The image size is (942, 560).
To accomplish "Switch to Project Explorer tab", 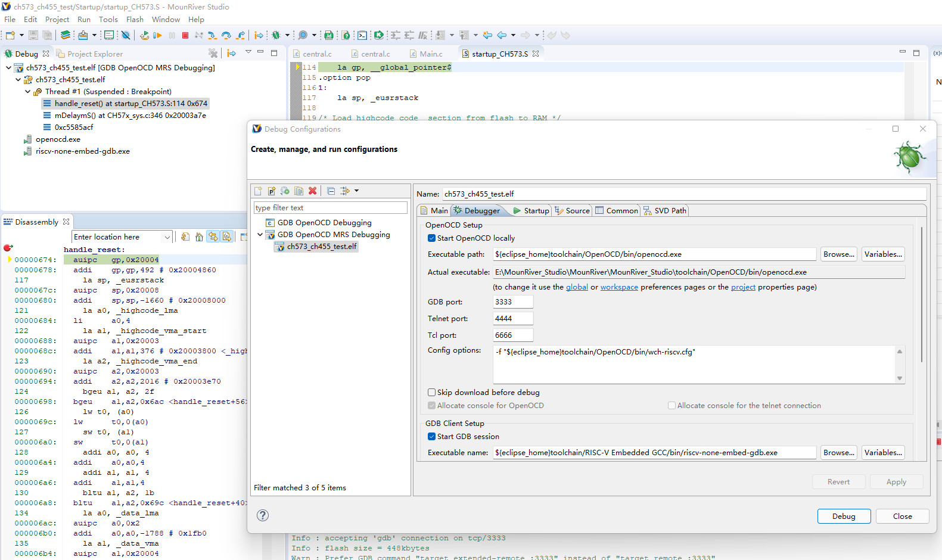I will coord(89,54).
